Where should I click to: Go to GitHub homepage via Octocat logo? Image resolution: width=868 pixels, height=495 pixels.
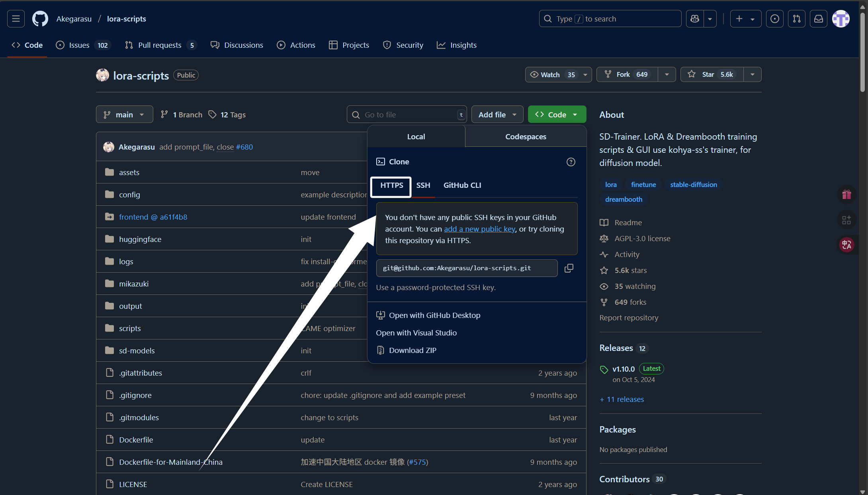(x=40, y=19)
